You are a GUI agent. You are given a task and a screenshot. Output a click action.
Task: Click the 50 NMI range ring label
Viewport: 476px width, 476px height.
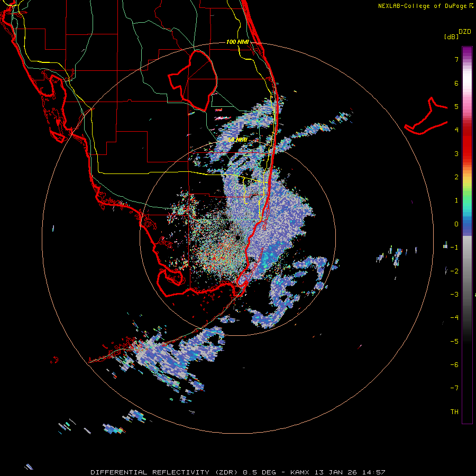point(237,140)
